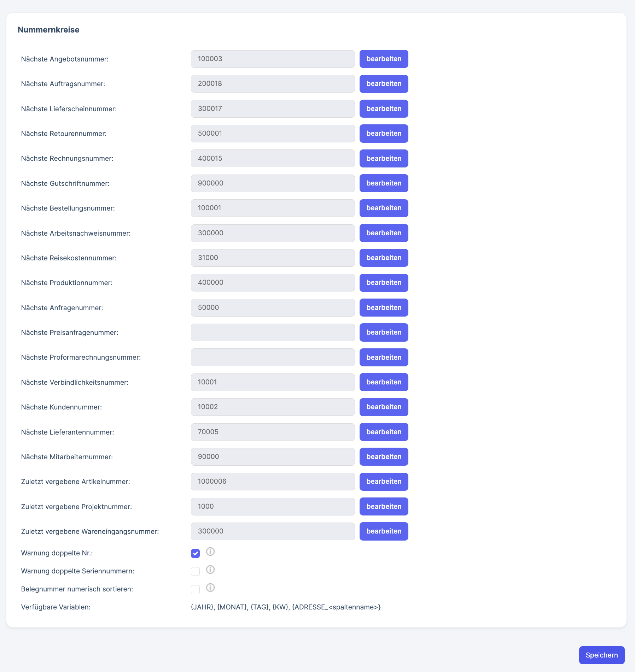
Task: Click bearbeiten for Nächste Reisekostennummer
Action: pyautogui.click(x=384, y=258)
